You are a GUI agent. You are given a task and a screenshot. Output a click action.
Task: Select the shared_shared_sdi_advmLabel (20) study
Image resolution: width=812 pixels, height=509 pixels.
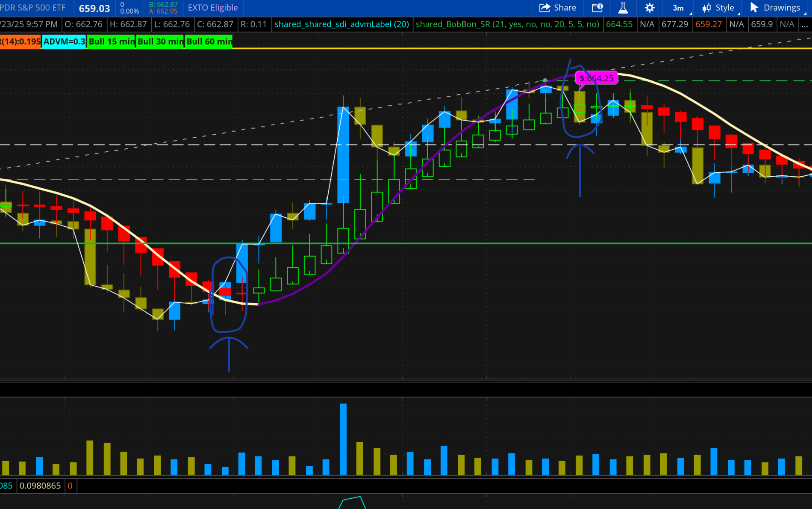click(341, 24)
